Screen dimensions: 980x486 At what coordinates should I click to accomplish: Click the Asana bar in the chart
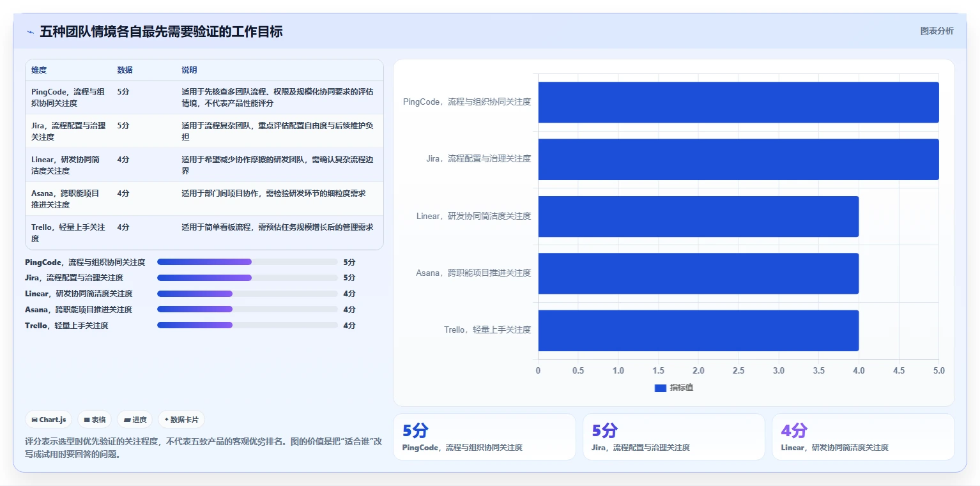(698, 273)
